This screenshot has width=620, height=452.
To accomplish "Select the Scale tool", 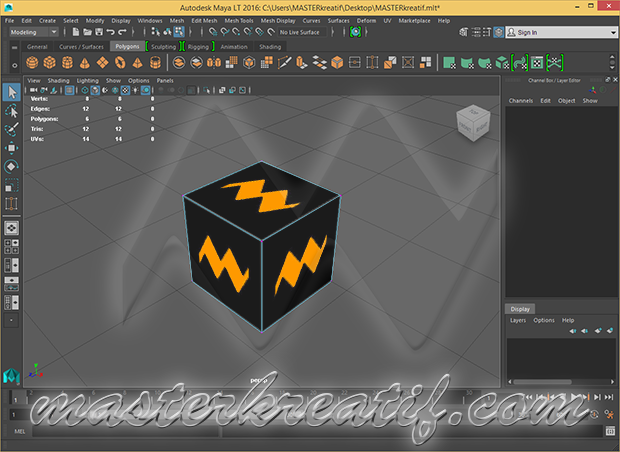I will 11,185.
